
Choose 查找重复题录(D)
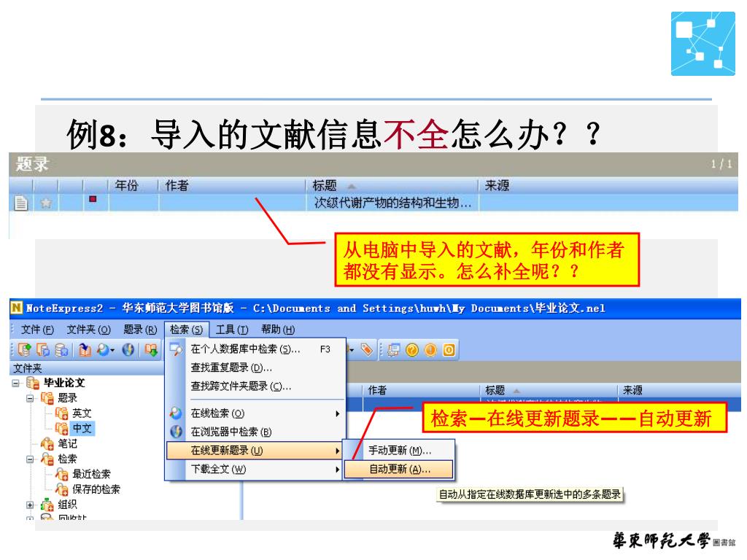255,368
